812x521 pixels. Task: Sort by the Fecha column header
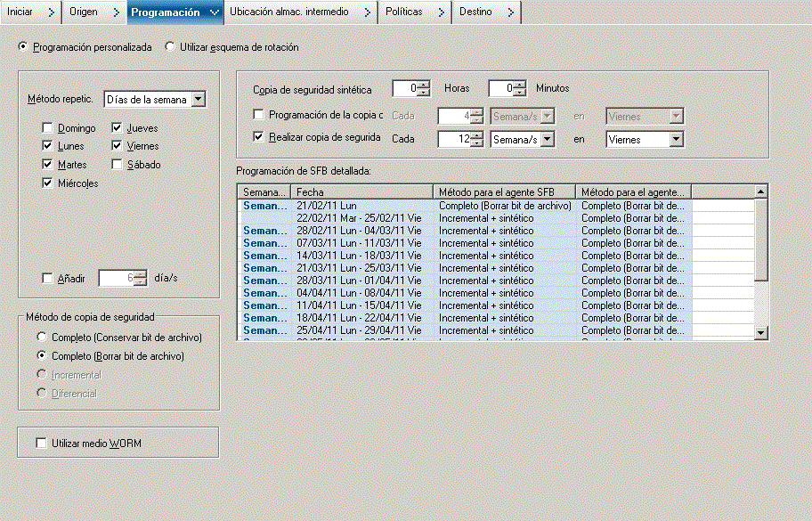(361, 191)
